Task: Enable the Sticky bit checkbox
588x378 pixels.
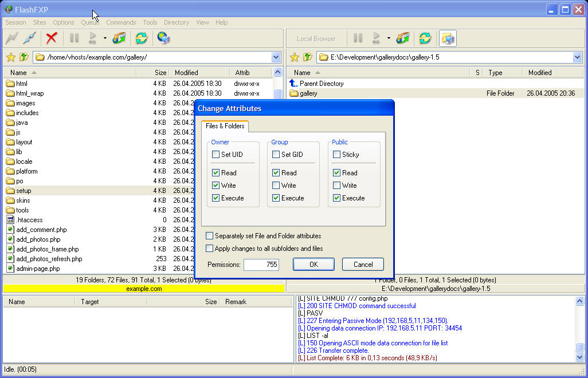Action: pyautogui.click(x=337, y=154)
